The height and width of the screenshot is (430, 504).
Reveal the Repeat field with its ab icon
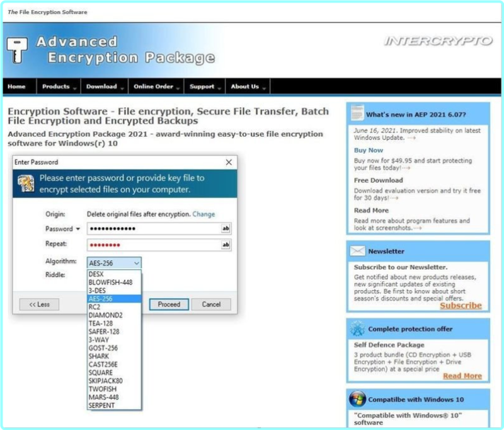point(226,245)
